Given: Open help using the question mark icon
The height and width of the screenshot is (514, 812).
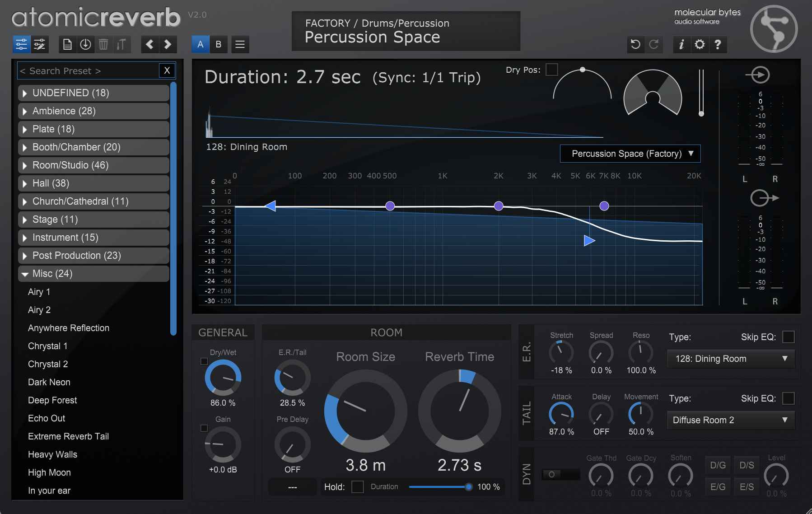Looking at the screenshot, I should [718, 44].
